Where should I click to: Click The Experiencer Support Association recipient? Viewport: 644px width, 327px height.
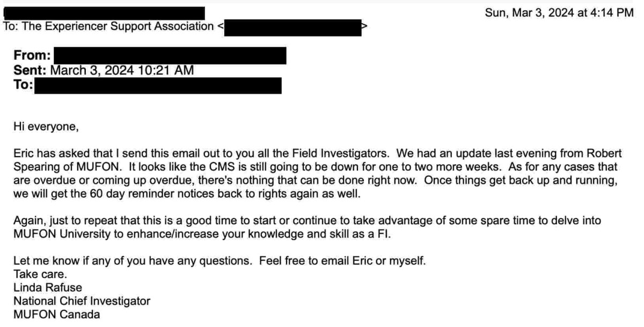(108, 26)
